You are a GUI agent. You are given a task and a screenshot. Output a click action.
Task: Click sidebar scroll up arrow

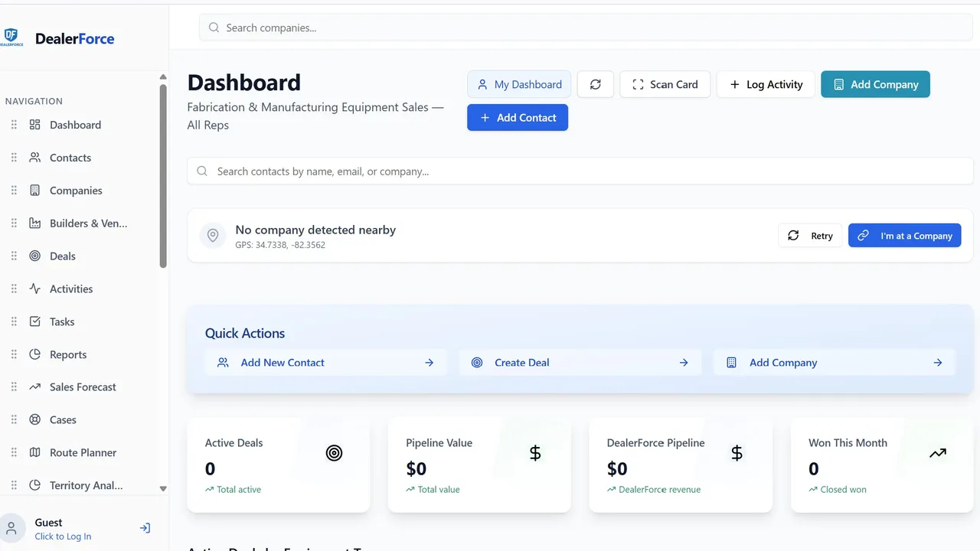pyautogui.click(x=163, y=77)
